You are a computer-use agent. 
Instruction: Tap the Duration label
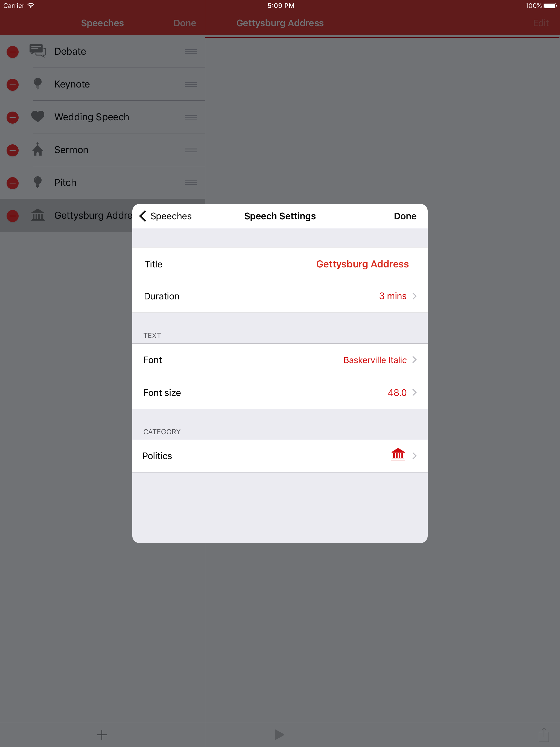tap(161, 296)
